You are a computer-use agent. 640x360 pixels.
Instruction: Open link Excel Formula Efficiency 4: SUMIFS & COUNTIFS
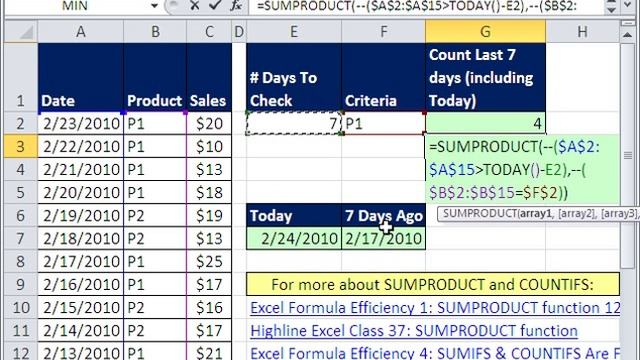(x=435, y=353)
